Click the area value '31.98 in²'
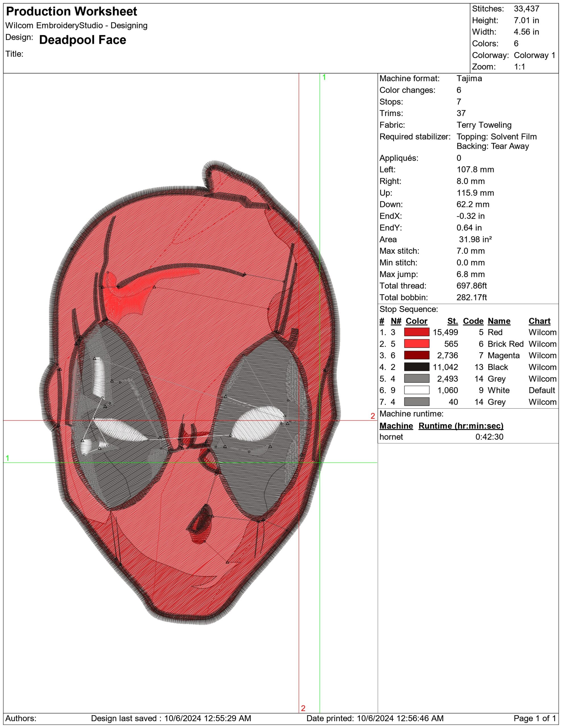Screen dimensions: 562x728 [475, 239]
